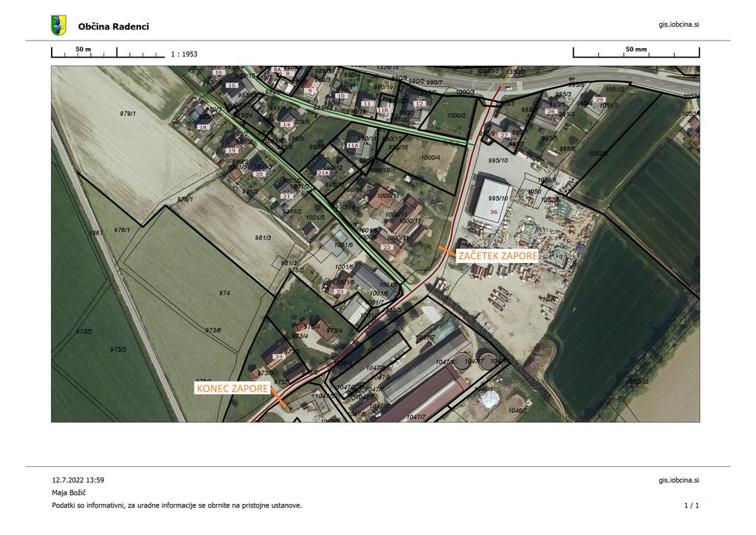Click the 1 : 1953 scale text
The height and width of the screenshot is (535, 756).
[184, 54]
